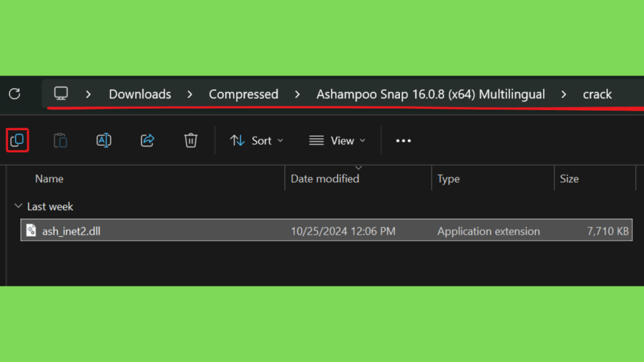Click the This PC monitor icon

61,94
